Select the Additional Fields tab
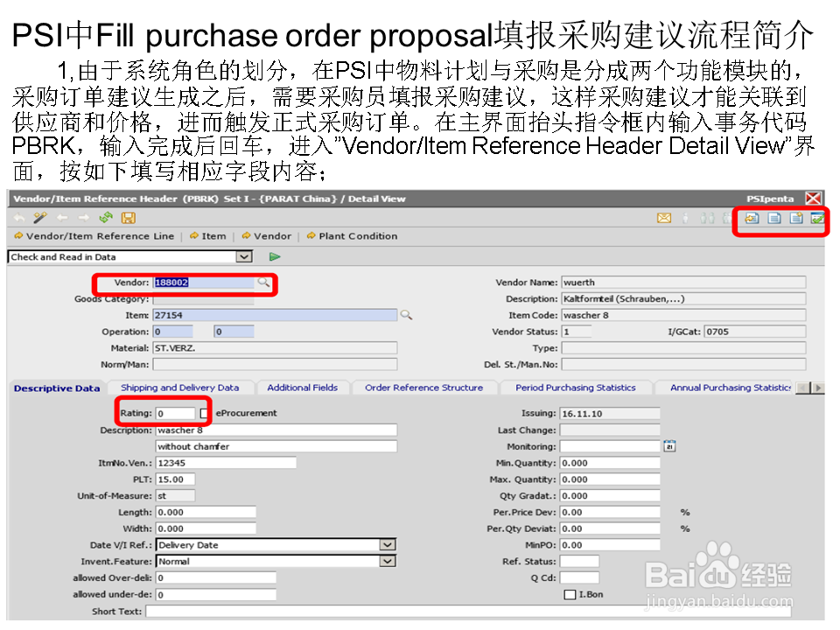Viewport: 840px width, 630px height. (303, 387)
